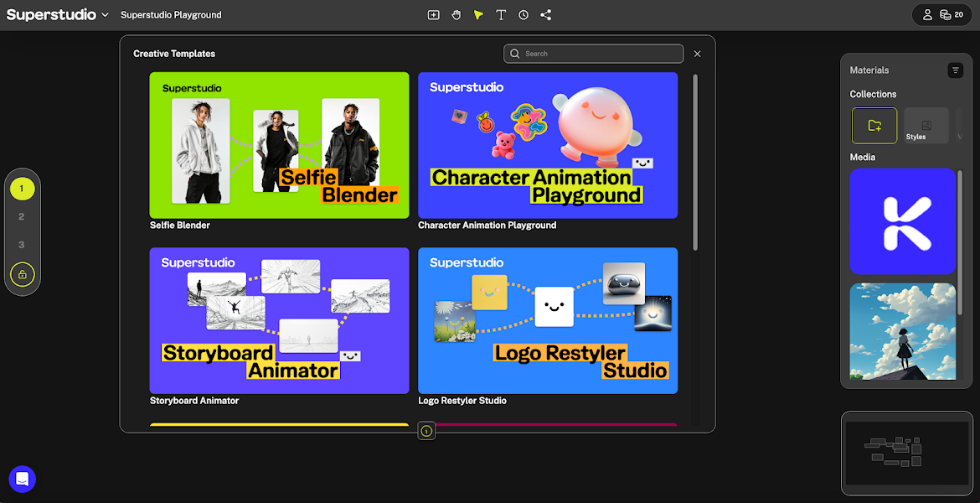Click the info icon below templates panel
The width and height of the screenshot is (980, 503).
pos(426,431)
